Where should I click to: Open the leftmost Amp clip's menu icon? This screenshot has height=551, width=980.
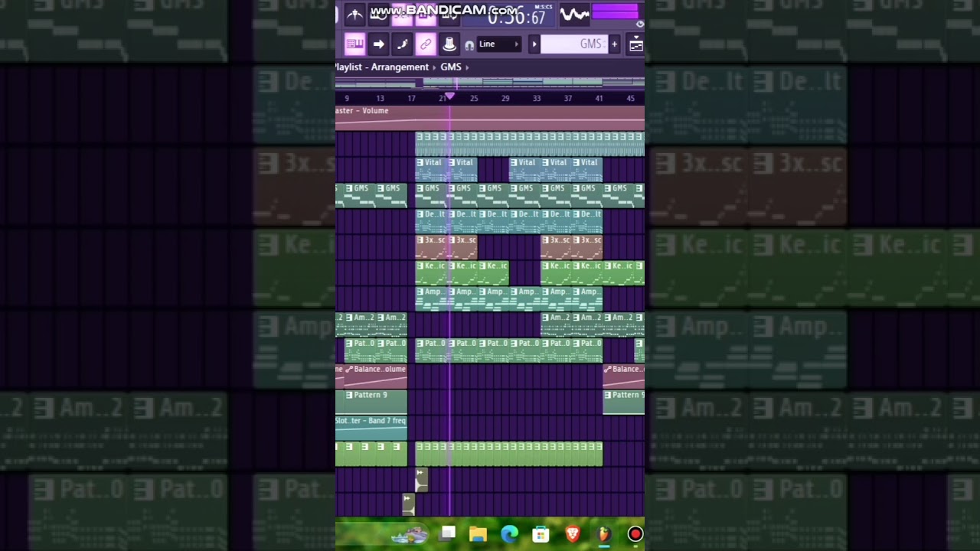click(x=420, y=292)
